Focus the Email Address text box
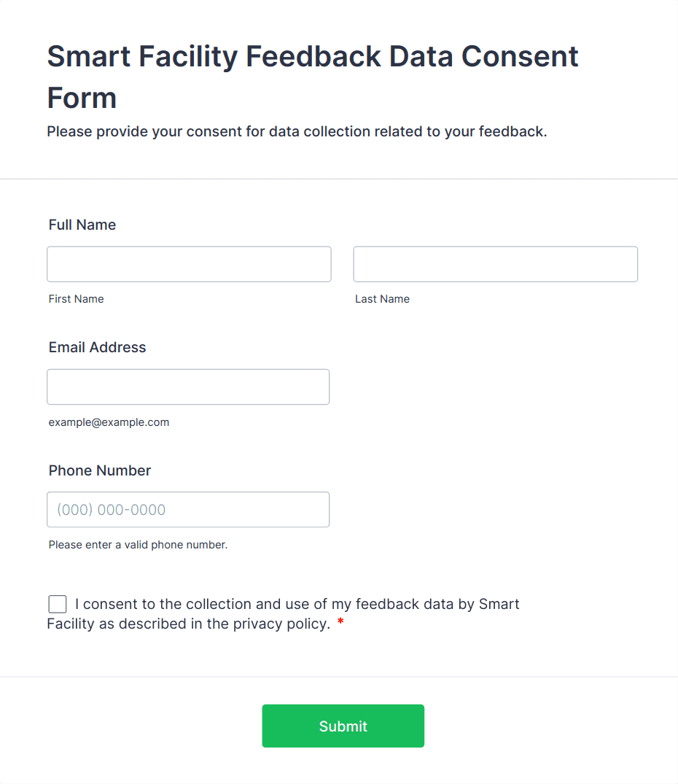This screenshot has width=678, height=784. [188, 387]
